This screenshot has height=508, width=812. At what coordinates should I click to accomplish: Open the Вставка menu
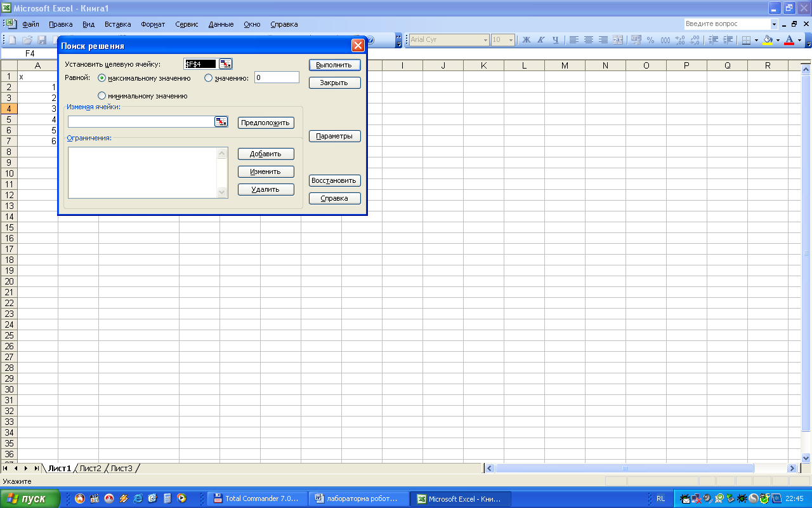tap(117, 24)
